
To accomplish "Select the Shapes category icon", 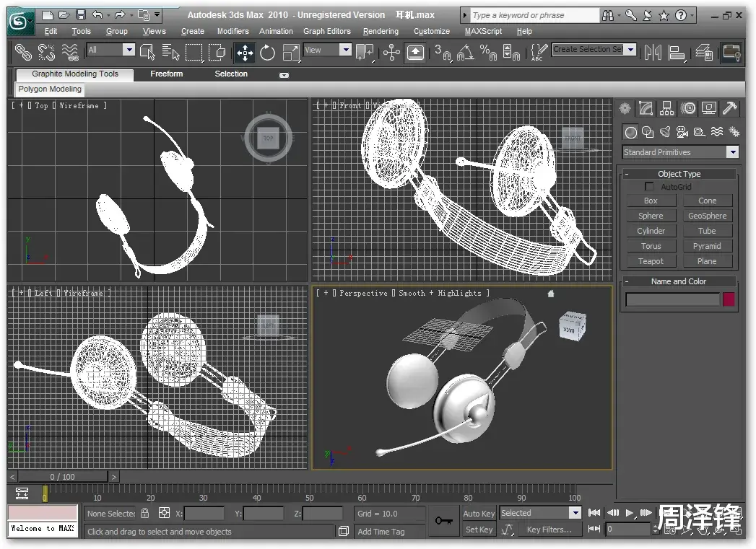I will (x=648, y=132).
